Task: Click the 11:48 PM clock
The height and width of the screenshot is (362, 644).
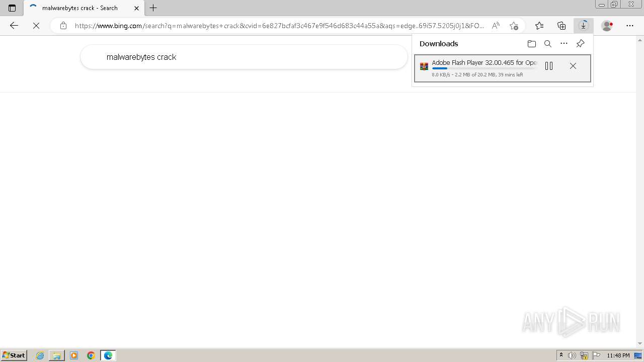Action: (618, 355)
